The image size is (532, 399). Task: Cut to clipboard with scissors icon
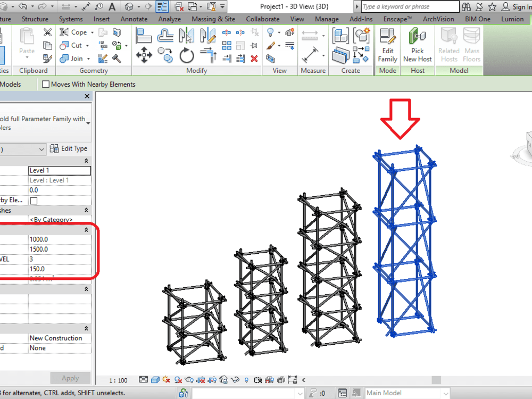tap(47, 32)
